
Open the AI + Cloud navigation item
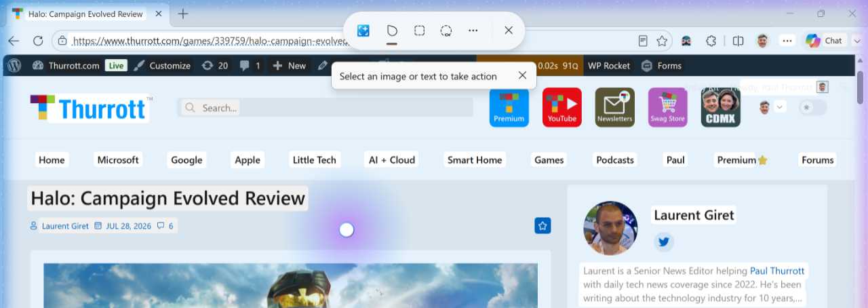coord(391,159)
